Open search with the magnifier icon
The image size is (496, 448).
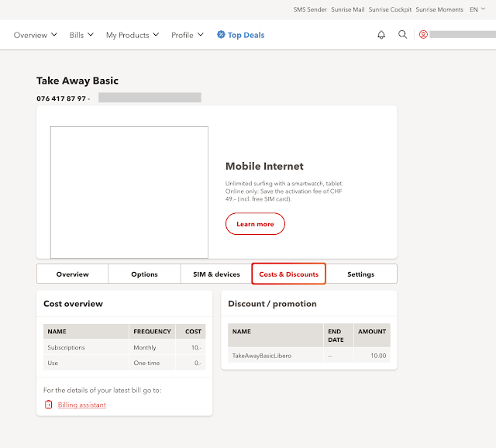click(x=402, y=35)
